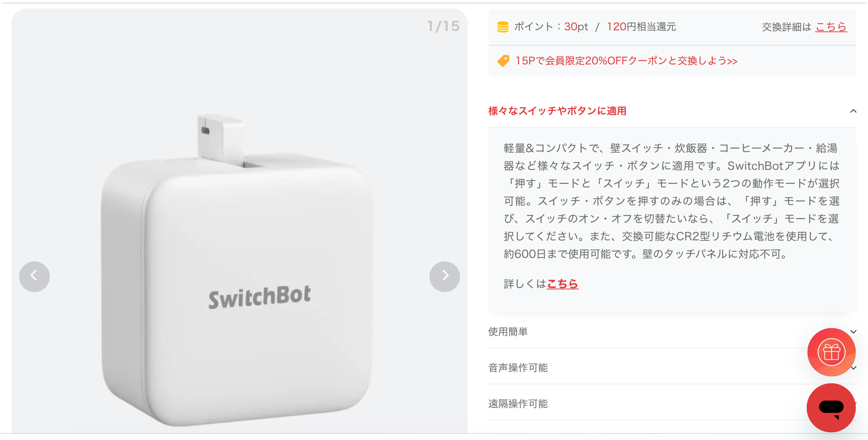Click the product description paragraph
Image resolution: width=868 pixels, height=440 pixels.
click(671, 201)
